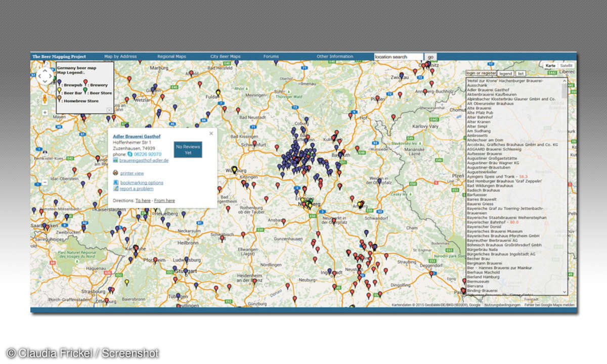
Task: Click the bookmarking options icon
Action: coord(115,183)
